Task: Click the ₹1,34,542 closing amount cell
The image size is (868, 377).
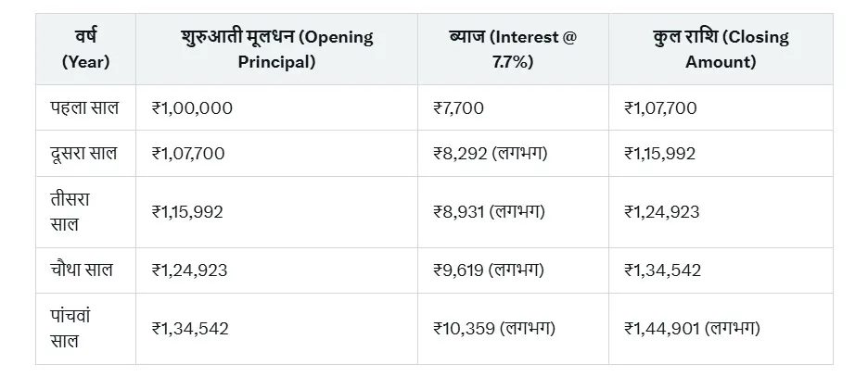Action: [x=662, y=270]
